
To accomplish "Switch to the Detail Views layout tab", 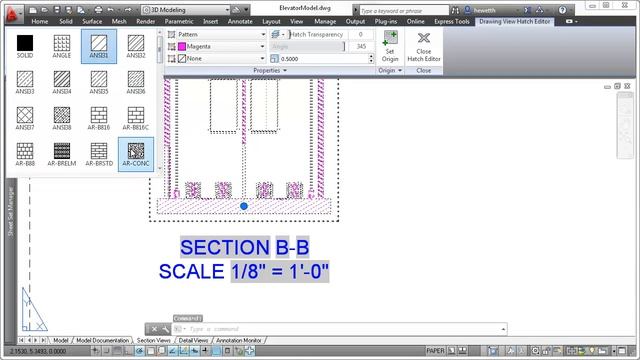I will click(x=193, y=340).
